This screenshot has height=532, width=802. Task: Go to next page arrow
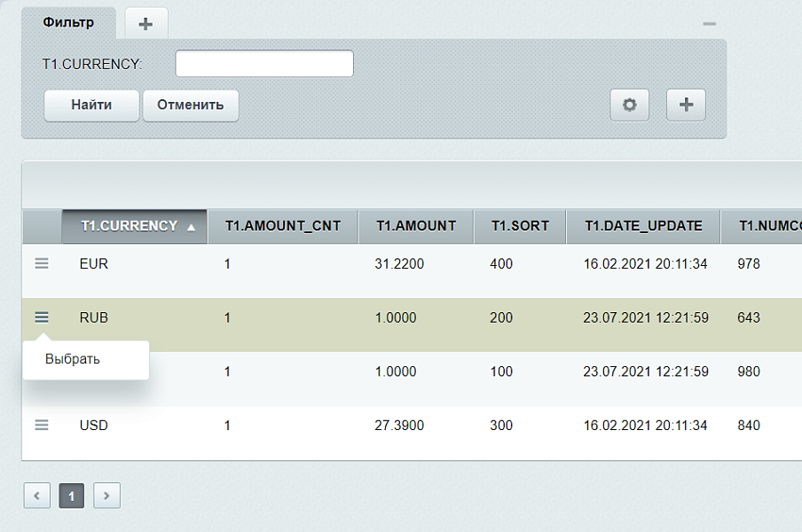pos(106,496)
